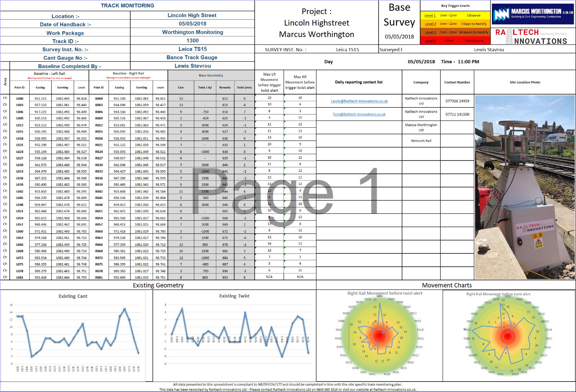Image resolution: width=576 pixels, height=392 pixels.
Task: Select phone number 077366 24959
Action: coord(457,101)
